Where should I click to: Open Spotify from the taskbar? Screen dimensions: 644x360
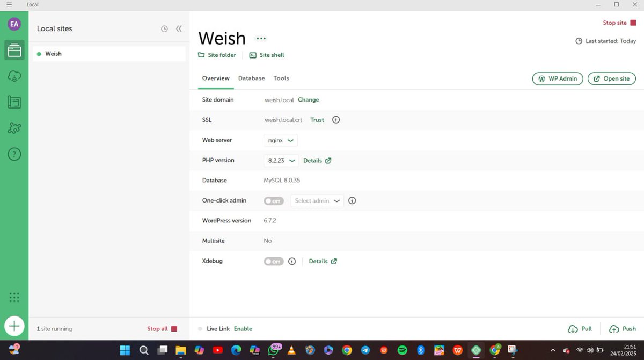tap(402, 350)
